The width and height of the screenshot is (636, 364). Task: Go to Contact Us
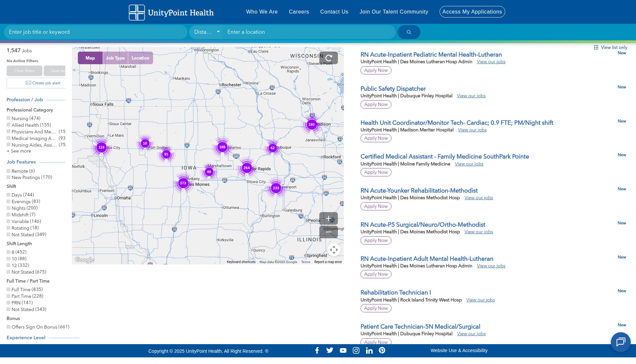334,12
